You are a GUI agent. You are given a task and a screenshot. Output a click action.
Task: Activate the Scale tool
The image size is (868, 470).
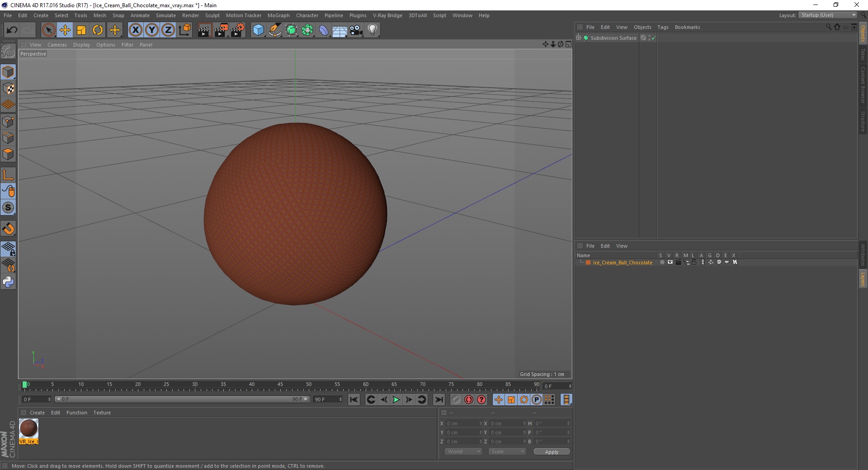pyautogui.click(x=81, y=30)
